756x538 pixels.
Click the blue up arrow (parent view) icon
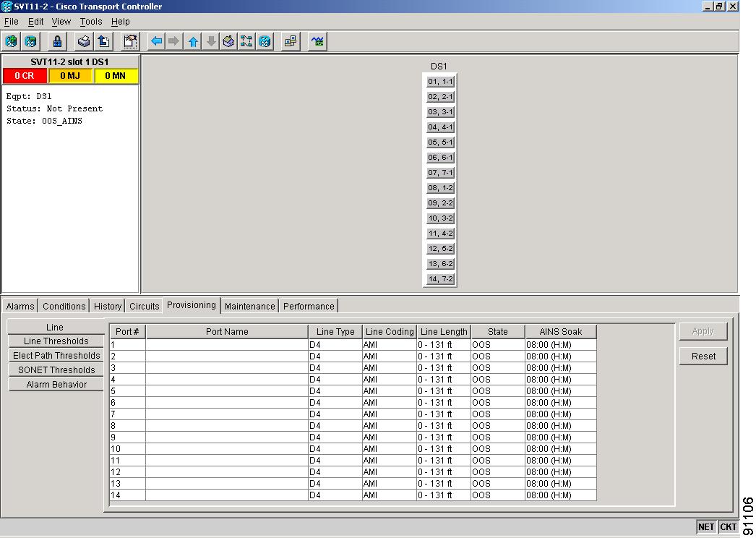[193, 41]
